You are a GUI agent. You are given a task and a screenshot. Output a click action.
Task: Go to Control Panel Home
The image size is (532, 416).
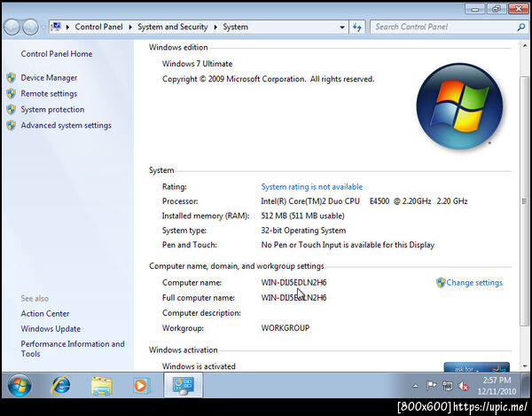pos(57,53)
